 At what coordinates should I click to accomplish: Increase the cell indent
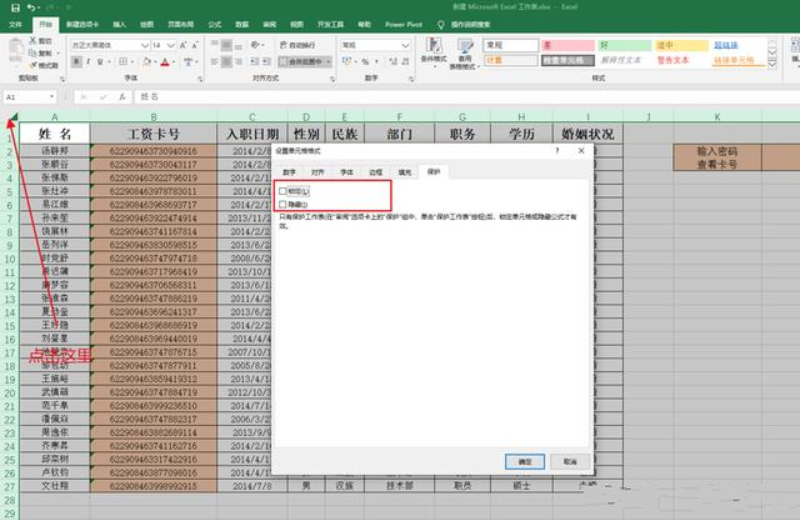[x=267, y=62]
